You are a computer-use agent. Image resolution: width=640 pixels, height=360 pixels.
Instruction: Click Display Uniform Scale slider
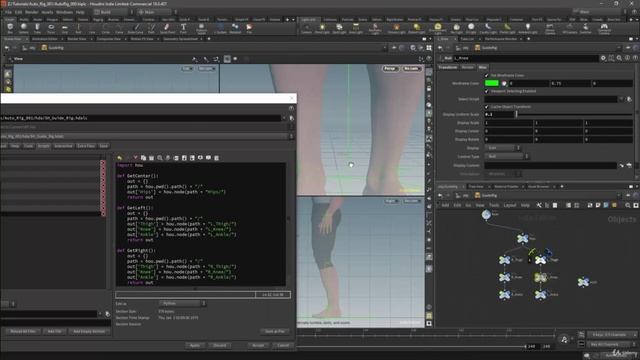(x=573, y=115)
